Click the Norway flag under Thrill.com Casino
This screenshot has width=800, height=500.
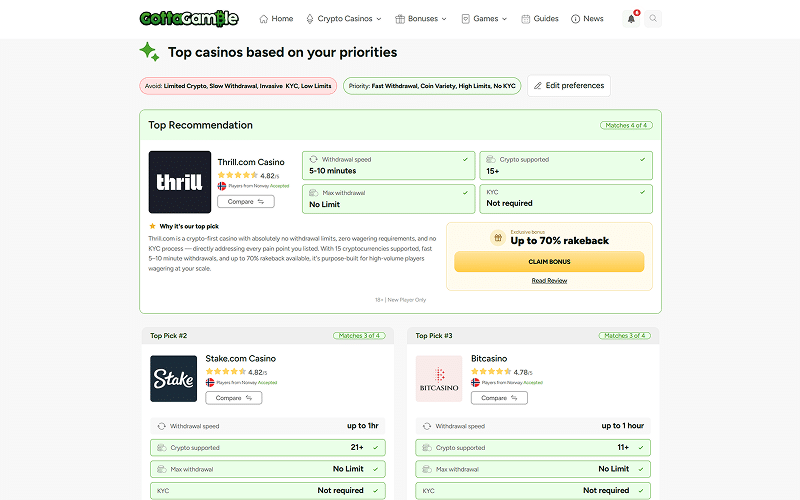222,186
